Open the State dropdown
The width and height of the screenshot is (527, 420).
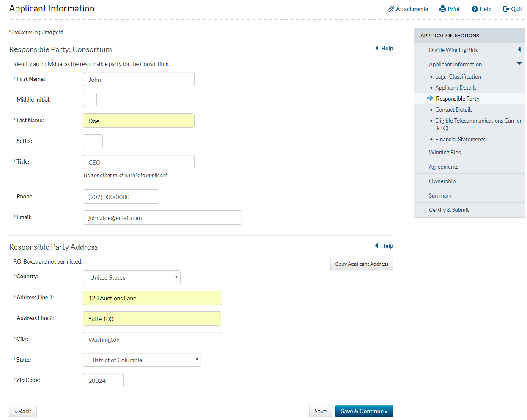pyautogui.click(x=142, y=360)
